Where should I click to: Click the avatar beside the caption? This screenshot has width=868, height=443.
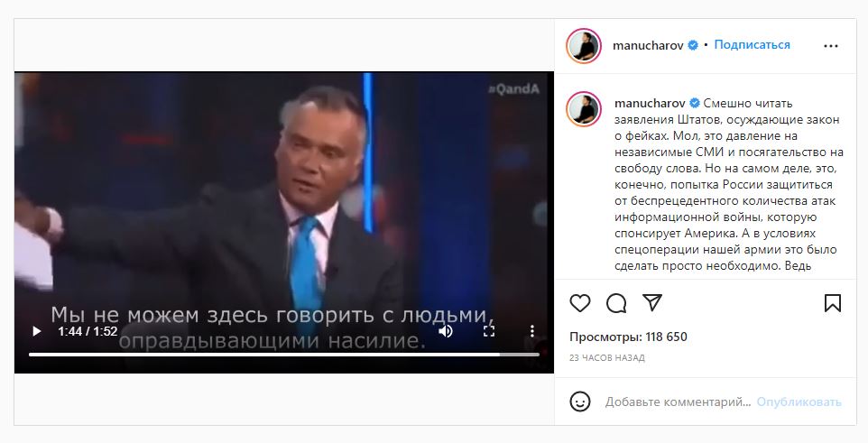pos(584,109)
